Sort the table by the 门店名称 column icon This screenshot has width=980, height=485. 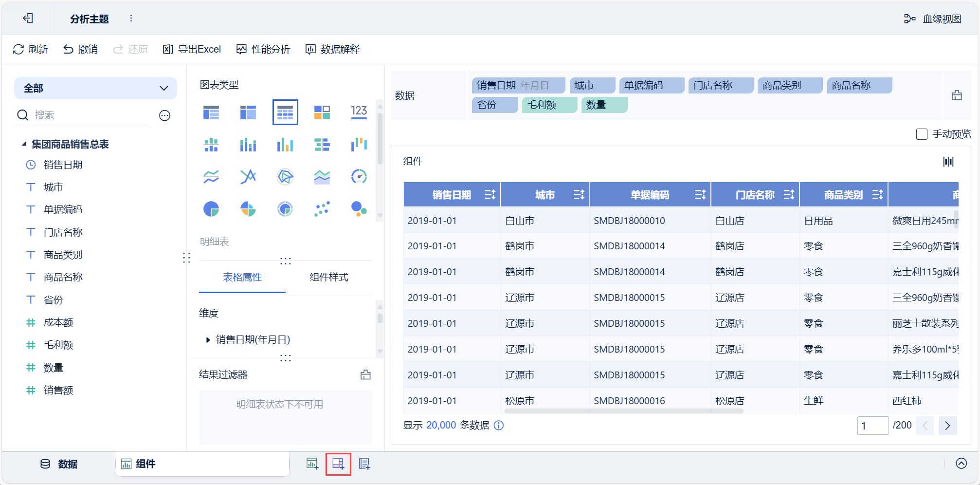coord(789,195)
